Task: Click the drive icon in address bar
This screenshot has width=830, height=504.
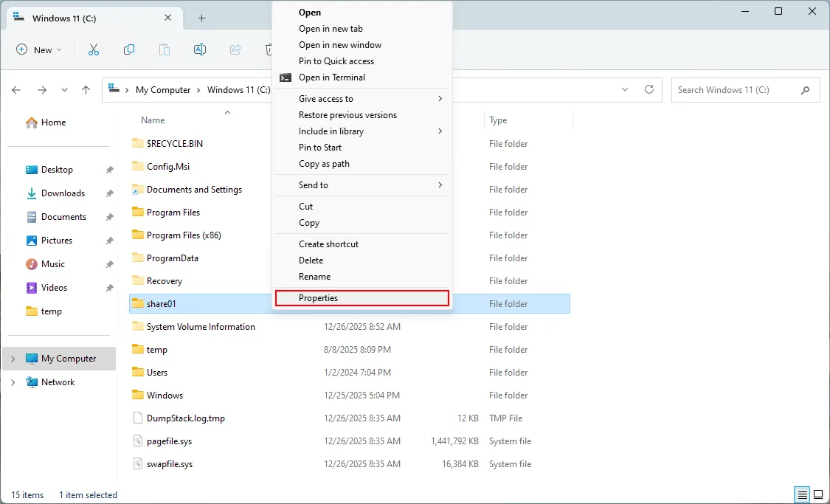Action: pos(114,89)
